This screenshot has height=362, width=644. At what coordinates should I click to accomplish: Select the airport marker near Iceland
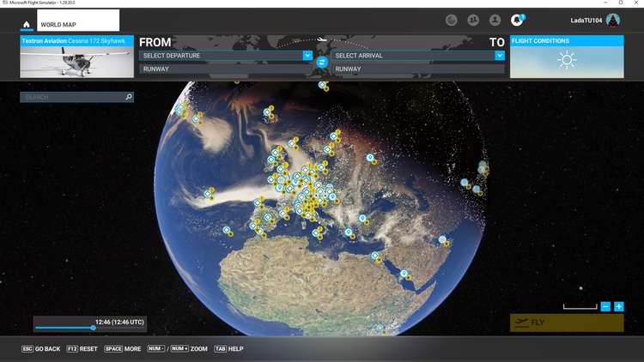pyautogui.click(x=267, y=112)
